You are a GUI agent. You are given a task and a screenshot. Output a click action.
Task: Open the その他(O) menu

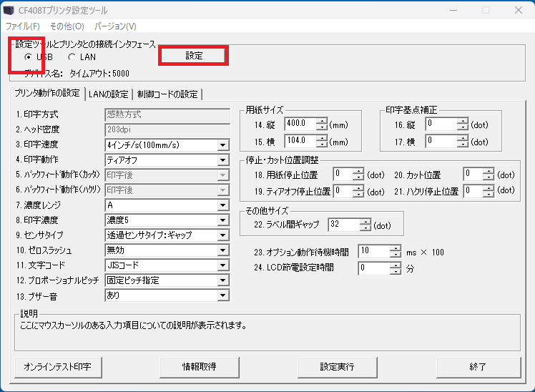point(67,26)
